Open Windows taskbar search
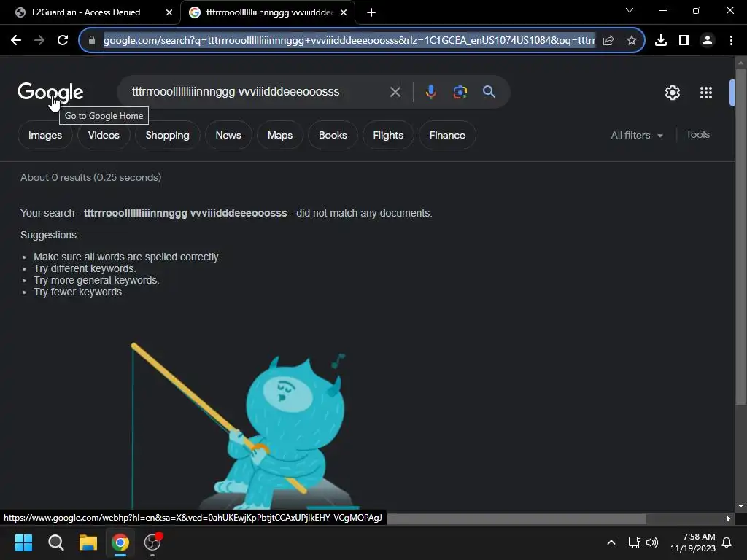This screenshot has width=747, height=560. pyautogui.click(x=55, y=542)
